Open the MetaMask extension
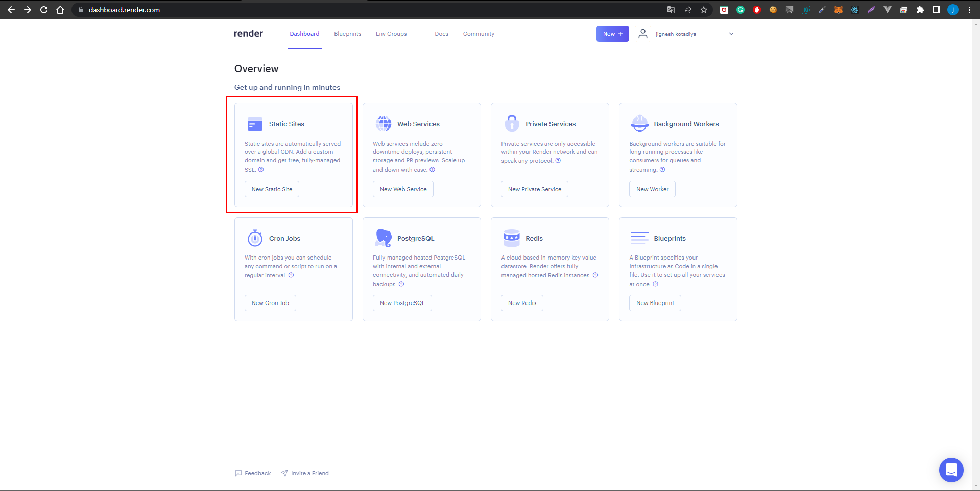Screen dimensions: 980x491 [x=838, y=10]
